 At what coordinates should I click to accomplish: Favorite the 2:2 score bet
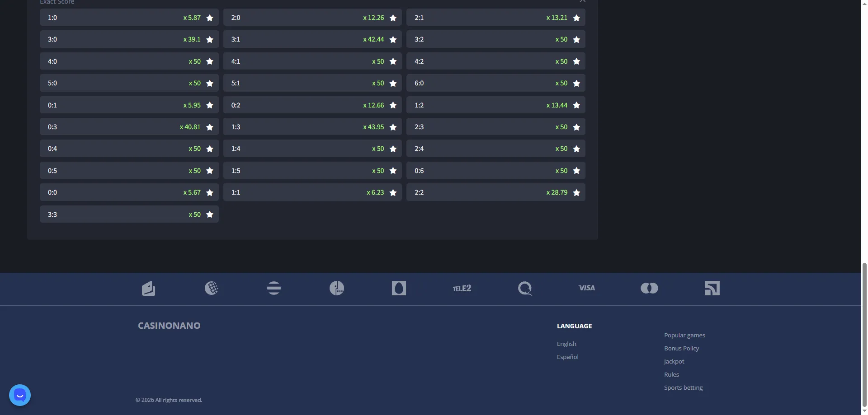click(576, 192)
